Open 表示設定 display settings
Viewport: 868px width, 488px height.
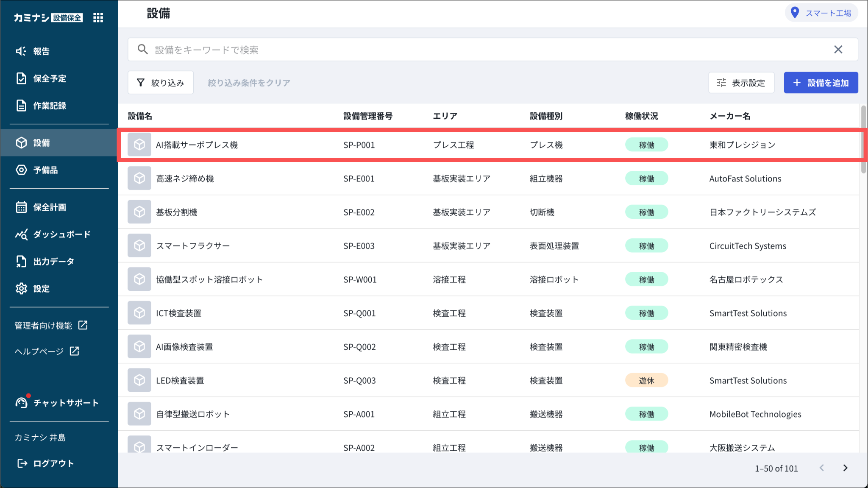(x=741, y=83)
